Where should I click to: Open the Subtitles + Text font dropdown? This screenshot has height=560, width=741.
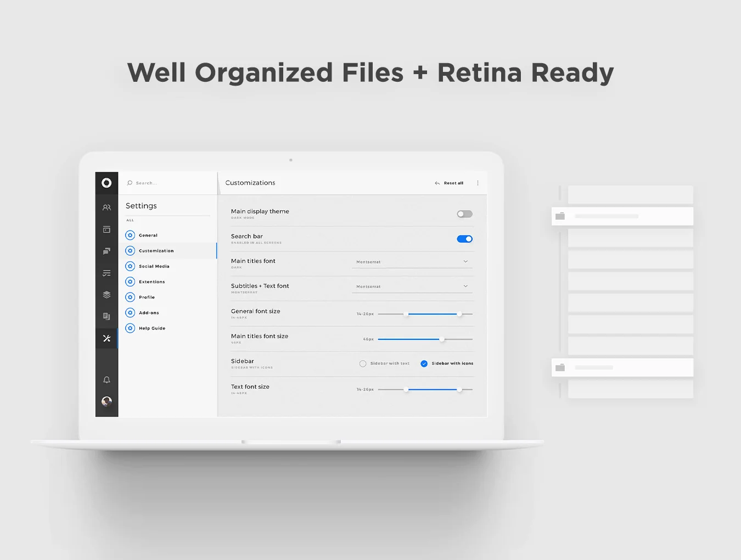coord(412,287)
